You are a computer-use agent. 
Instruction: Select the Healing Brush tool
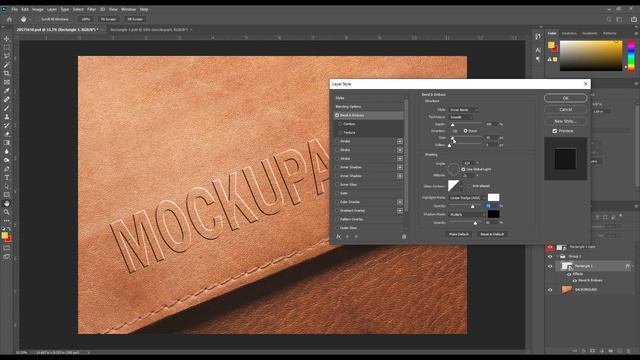pyautogui.click(x=7, y=100)
